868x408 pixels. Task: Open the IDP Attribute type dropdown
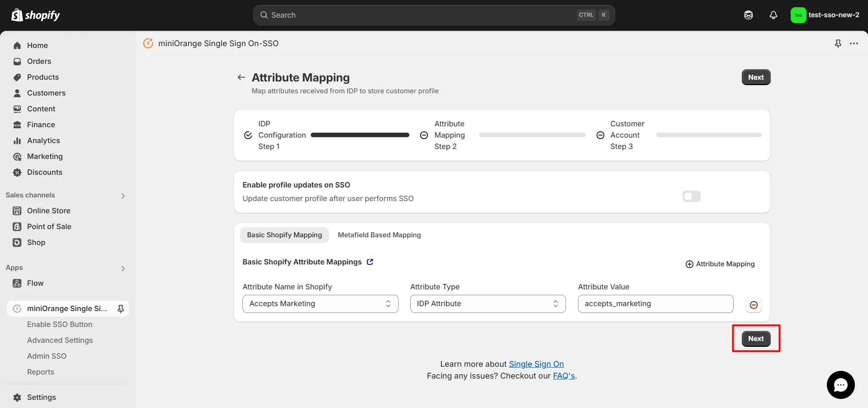[x=488, y=304]
